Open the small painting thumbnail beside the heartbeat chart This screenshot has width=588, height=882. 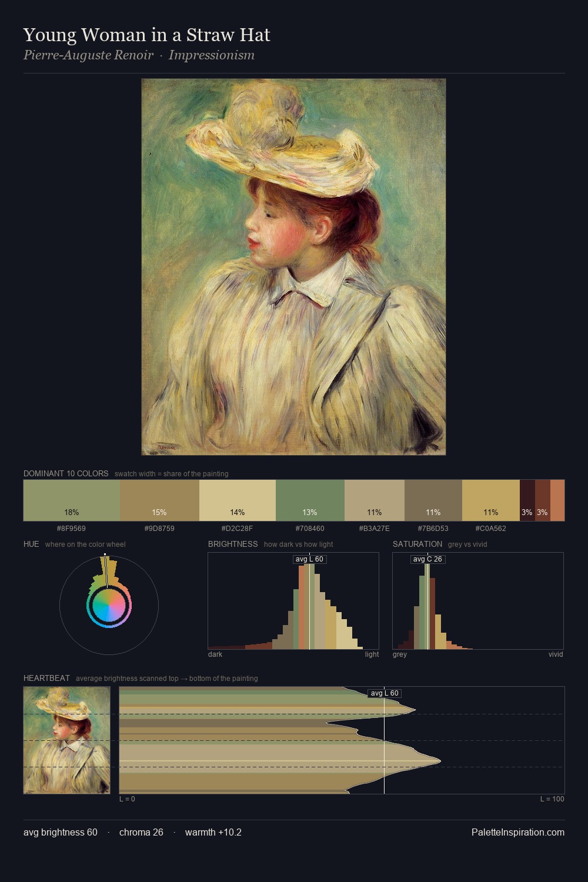[x=66, y=740]
